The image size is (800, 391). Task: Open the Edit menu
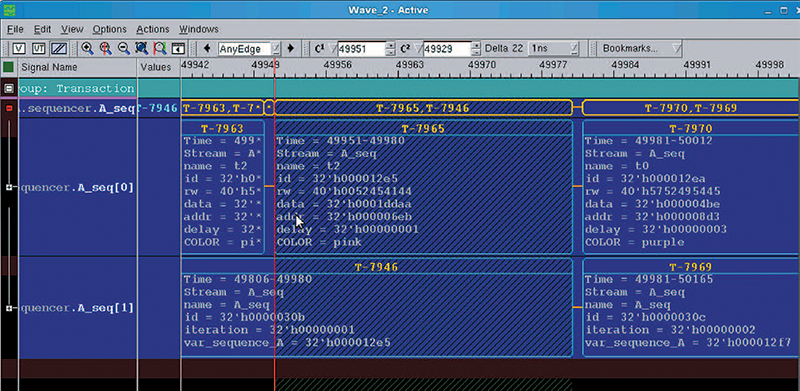(x=42, y=29)
